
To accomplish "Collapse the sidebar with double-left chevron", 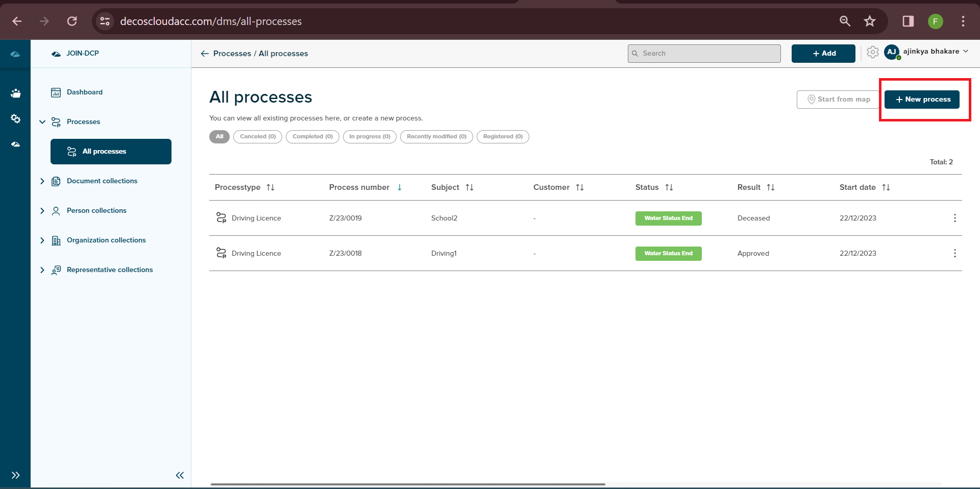I will [180, 475].
